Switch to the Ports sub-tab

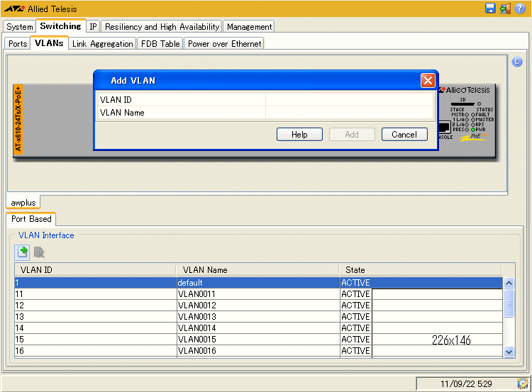(x=18, y=44)
